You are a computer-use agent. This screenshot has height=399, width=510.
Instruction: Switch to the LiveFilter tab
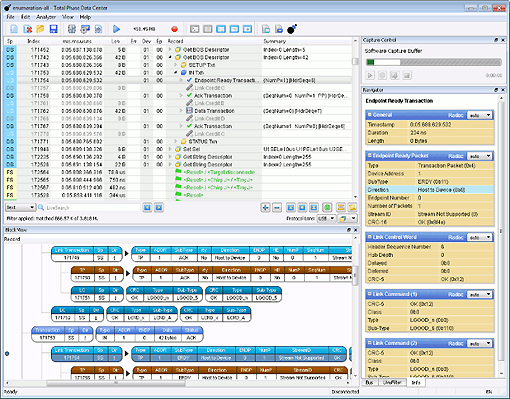click(392, 383)
